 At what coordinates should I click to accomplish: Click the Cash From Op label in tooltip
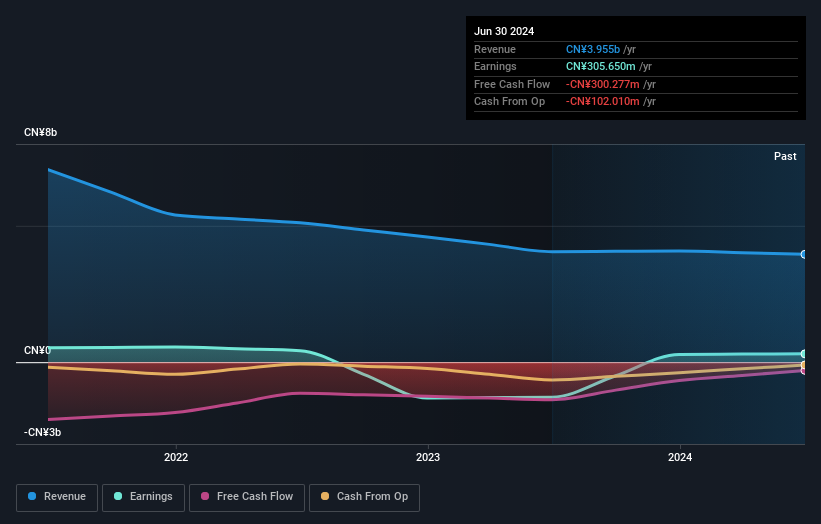point(509,102)
